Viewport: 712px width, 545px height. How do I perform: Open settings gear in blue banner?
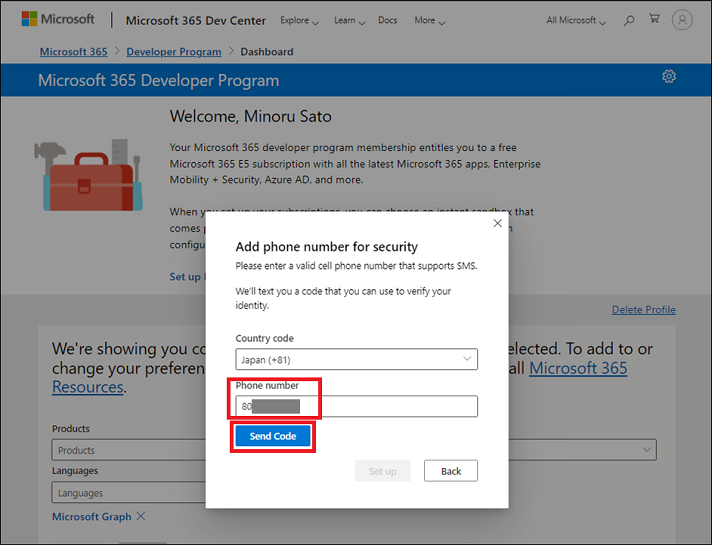[668, 76]
